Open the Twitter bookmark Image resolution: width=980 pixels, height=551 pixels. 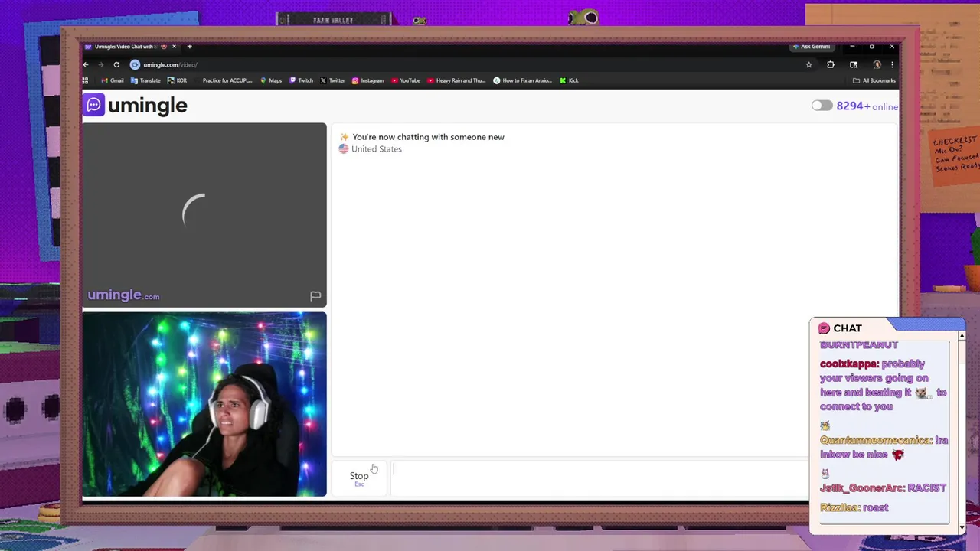tap(332, 80)
